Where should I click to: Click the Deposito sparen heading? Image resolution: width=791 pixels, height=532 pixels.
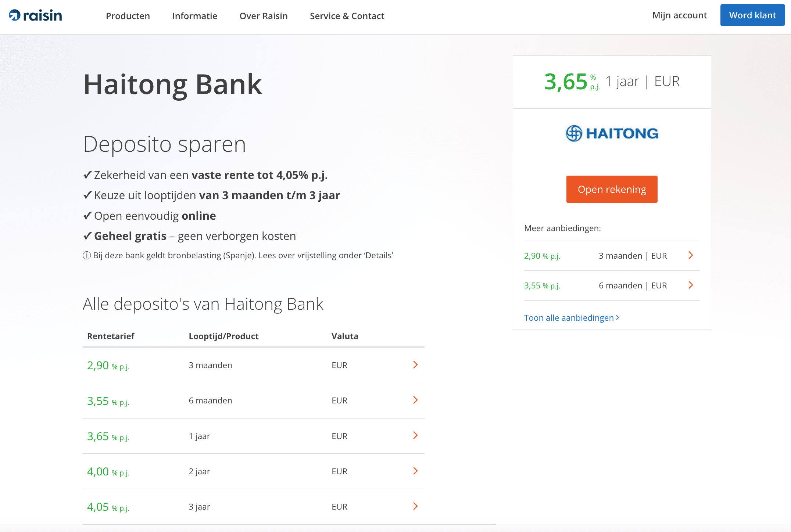(x=164, y=145)
